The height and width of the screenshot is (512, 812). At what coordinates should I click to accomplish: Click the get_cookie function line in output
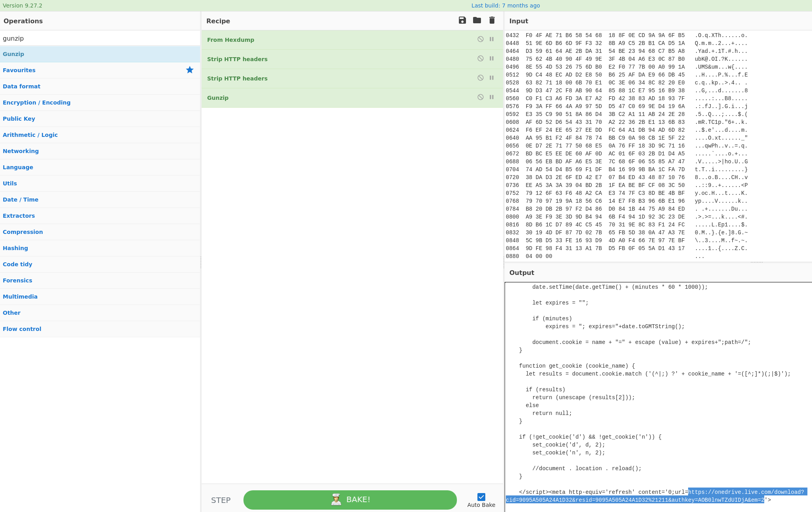coord(577,366)
